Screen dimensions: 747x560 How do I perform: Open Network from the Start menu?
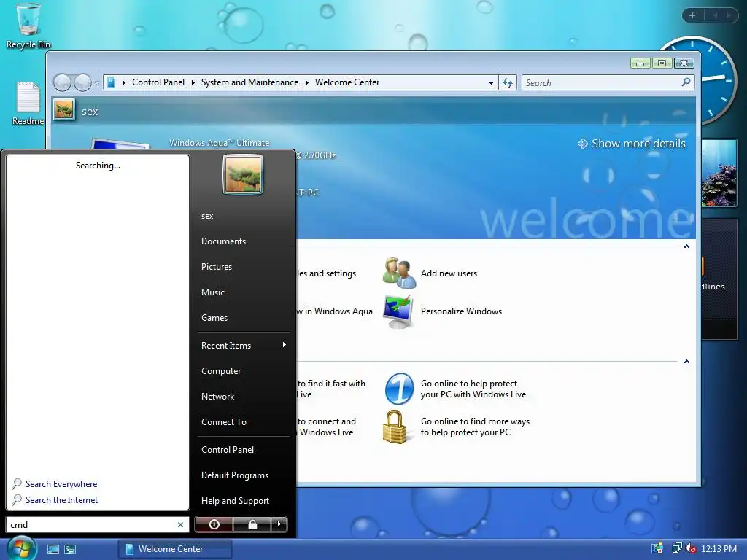(217, 396)
